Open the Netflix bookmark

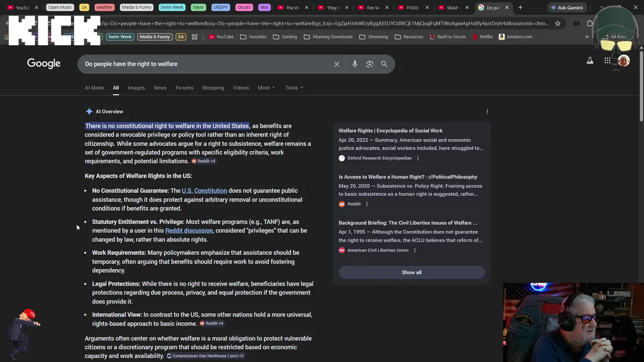coord(482,37)
